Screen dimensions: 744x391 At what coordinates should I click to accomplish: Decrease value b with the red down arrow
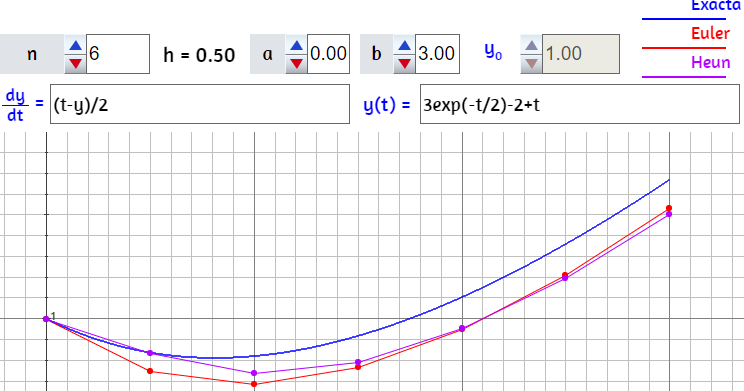(404, 64)
